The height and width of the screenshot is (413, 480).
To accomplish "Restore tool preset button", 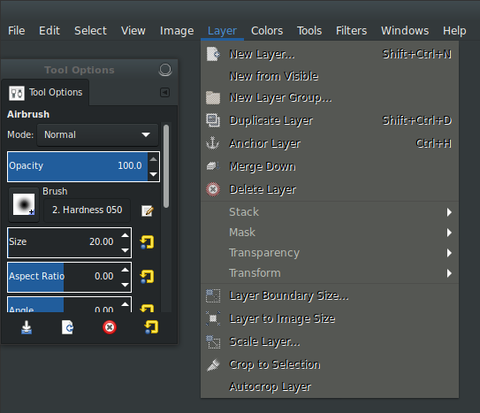I will pos(68,327).
